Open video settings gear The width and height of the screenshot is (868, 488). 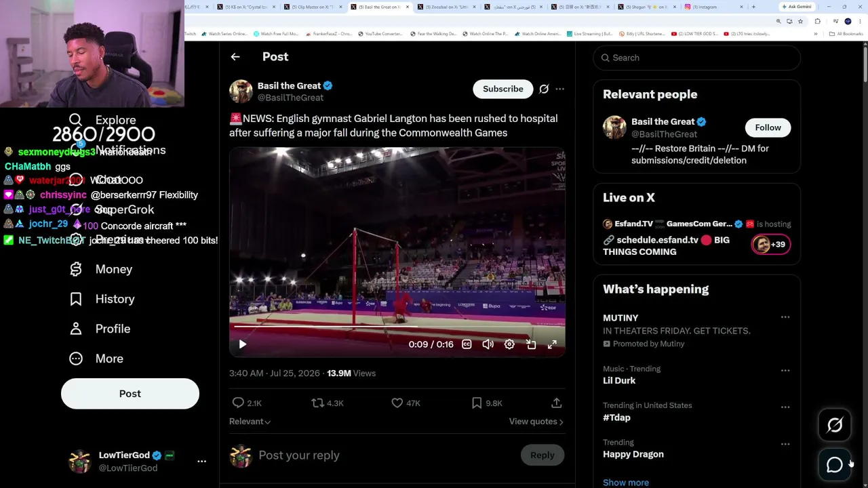click(509, 344)
